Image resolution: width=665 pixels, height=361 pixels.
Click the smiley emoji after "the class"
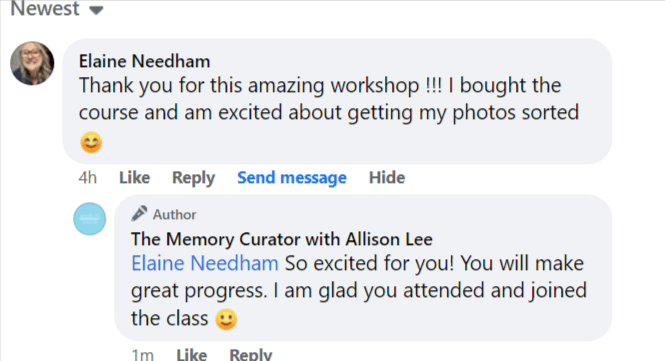(x=226, y=319)
